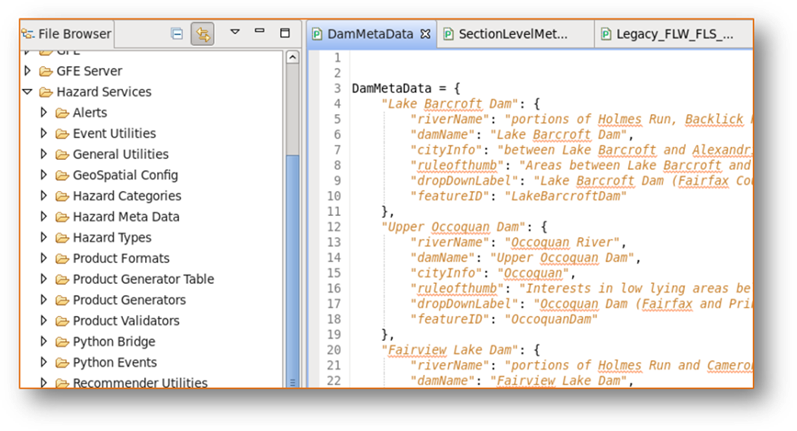The image size is (797, 431).
Task: Select Python Events tree item
Action: coord(114,362)
